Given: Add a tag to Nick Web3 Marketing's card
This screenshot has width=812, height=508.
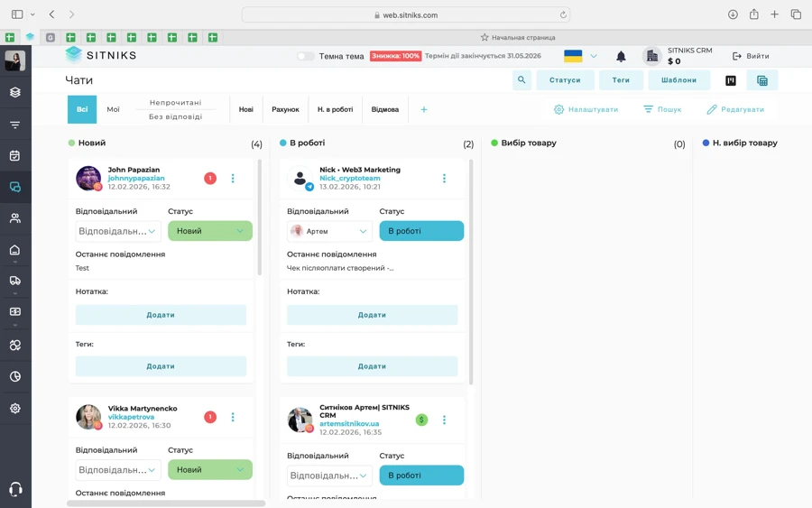Looking at the screenshot, I should coord(372,366).
